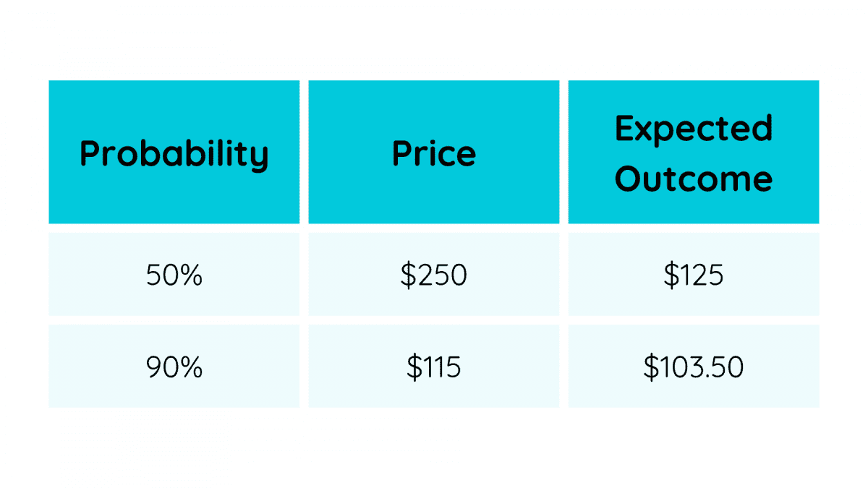868x488 pixels.
Task: Click the dollar sign in $250
Action: [407, 275]
